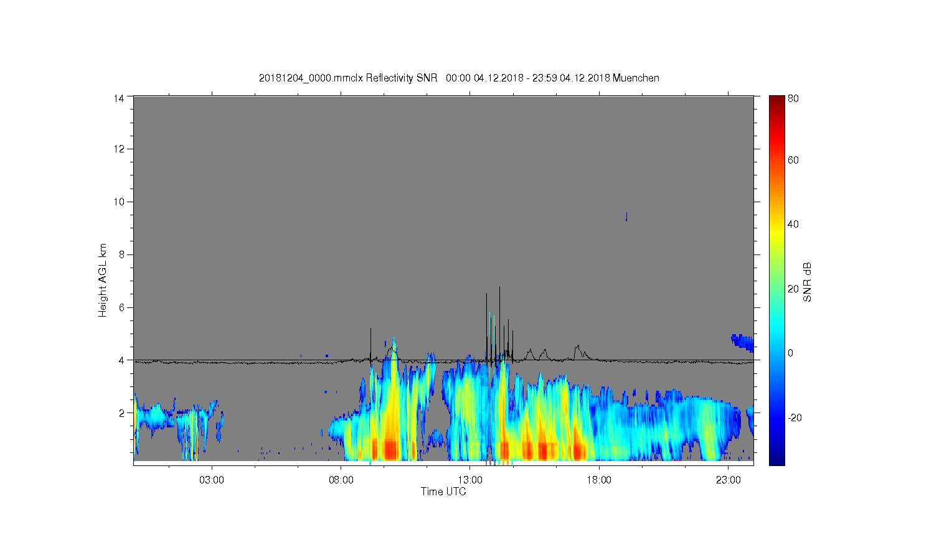Image resolution: width=934 pixels, height=560 pixels.
Task: Click the tallest black spike near 14:00
Action: (x=499, y=324)
